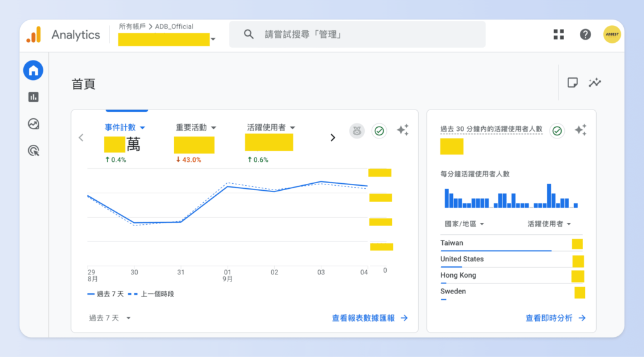Select the 重要活動 metric tab
The height and width of the screenshot is (357, 644).
coord(196,127)
